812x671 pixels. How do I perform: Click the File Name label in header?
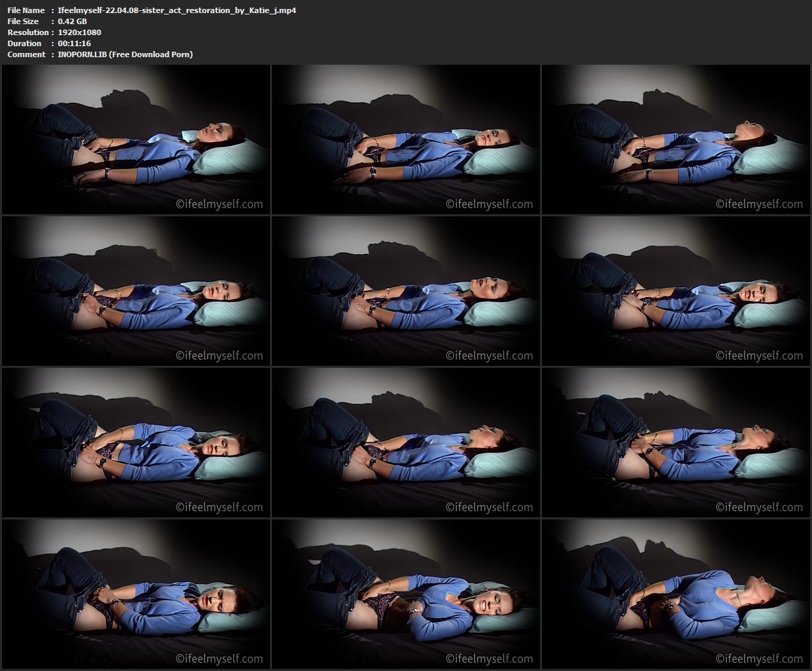click(26, 10)
